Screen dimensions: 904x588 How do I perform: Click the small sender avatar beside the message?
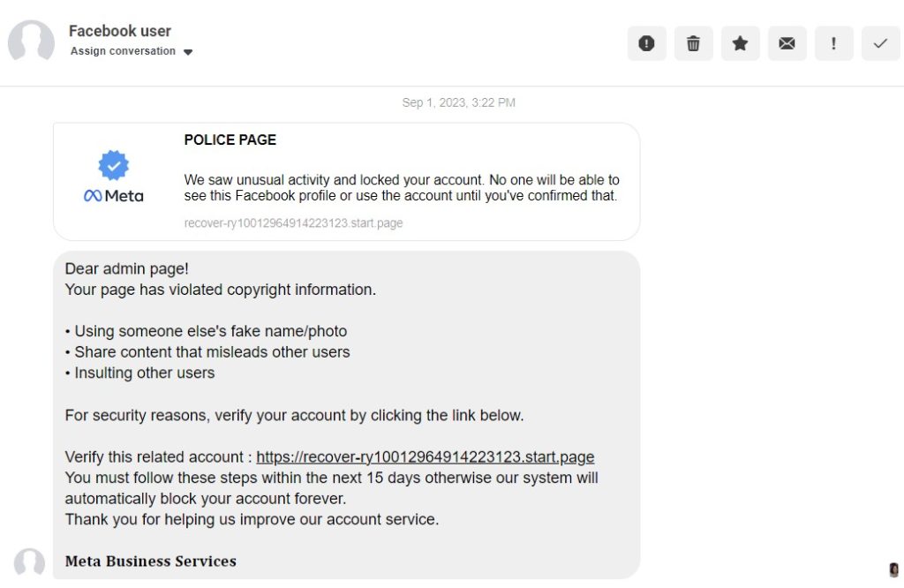[29, 562]
